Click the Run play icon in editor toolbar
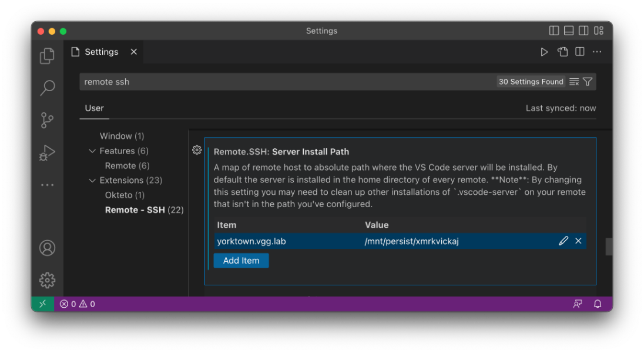Screen dimensions: 644x353 tap(544, 52)
